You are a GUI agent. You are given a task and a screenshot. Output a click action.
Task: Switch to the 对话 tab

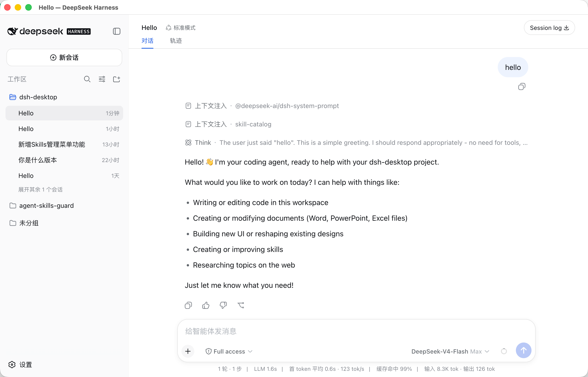147,41
